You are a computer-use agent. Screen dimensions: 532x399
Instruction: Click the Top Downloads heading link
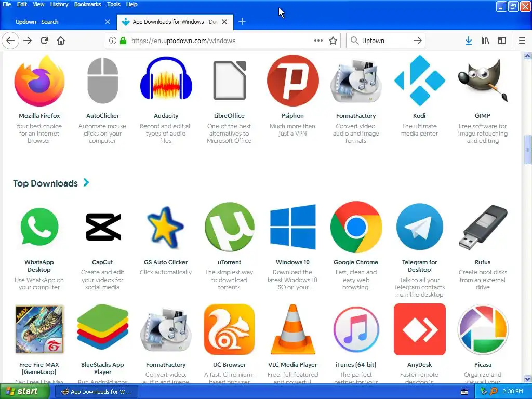[x=46, y=183]
